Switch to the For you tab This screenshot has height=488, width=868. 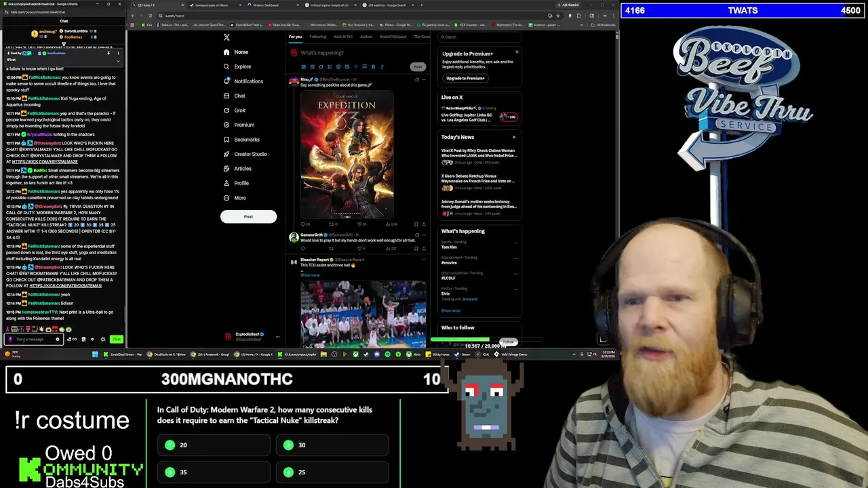[295, 37]
